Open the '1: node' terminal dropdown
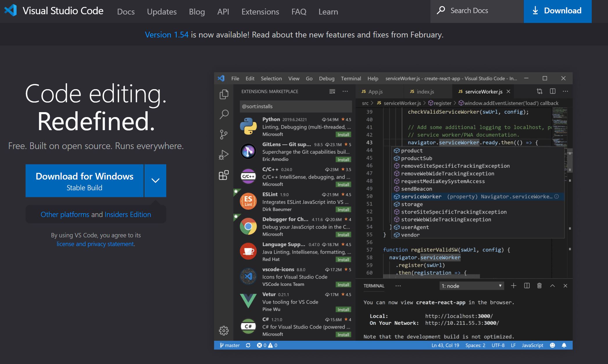608x364 pixels. point(471,286)
